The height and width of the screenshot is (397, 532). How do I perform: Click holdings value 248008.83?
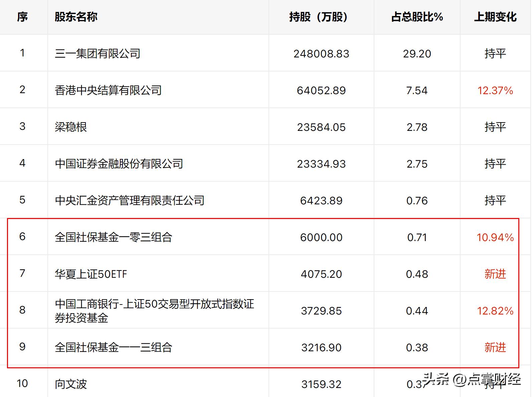coord(321,54)
